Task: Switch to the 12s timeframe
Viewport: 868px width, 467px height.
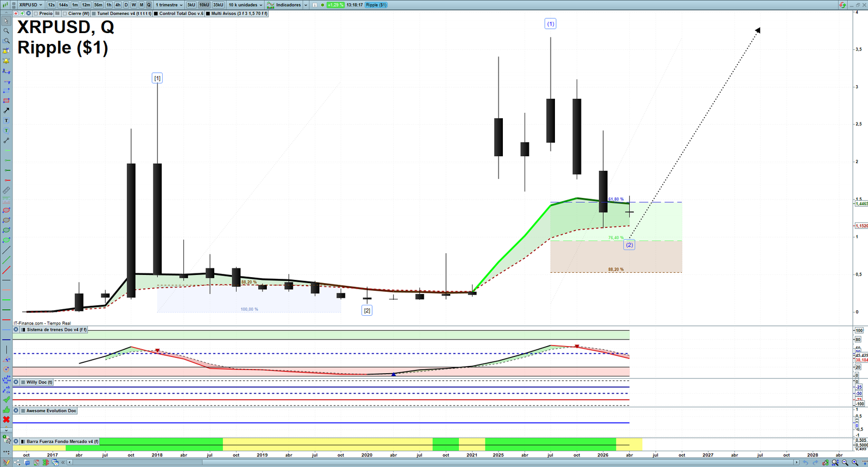Action: click(51, 5)
